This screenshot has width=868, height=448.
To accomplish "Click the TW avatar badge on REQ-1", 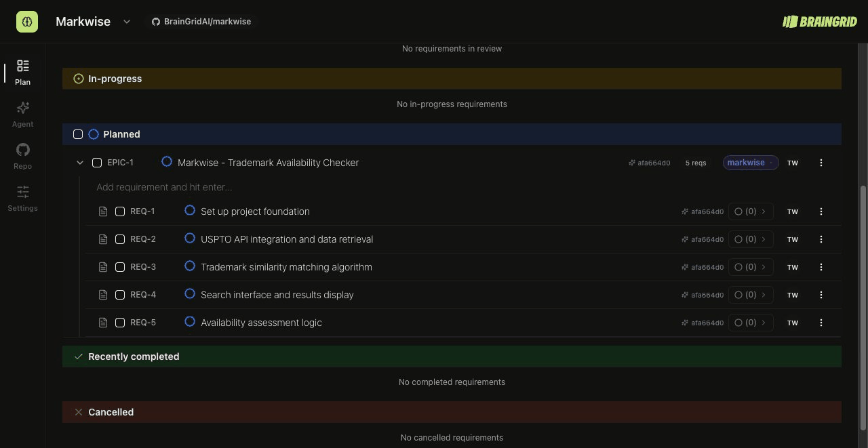I will 792,211.
